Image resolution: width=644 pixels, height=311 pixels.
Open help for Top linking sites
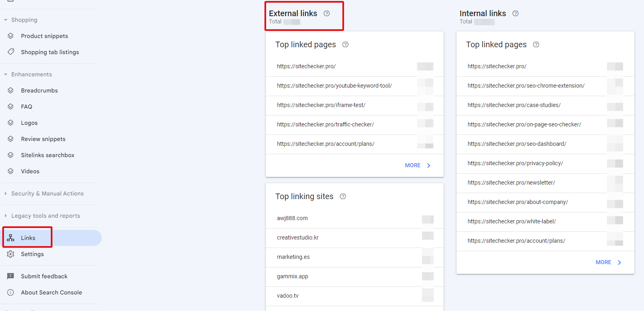(x=343, y=196)
